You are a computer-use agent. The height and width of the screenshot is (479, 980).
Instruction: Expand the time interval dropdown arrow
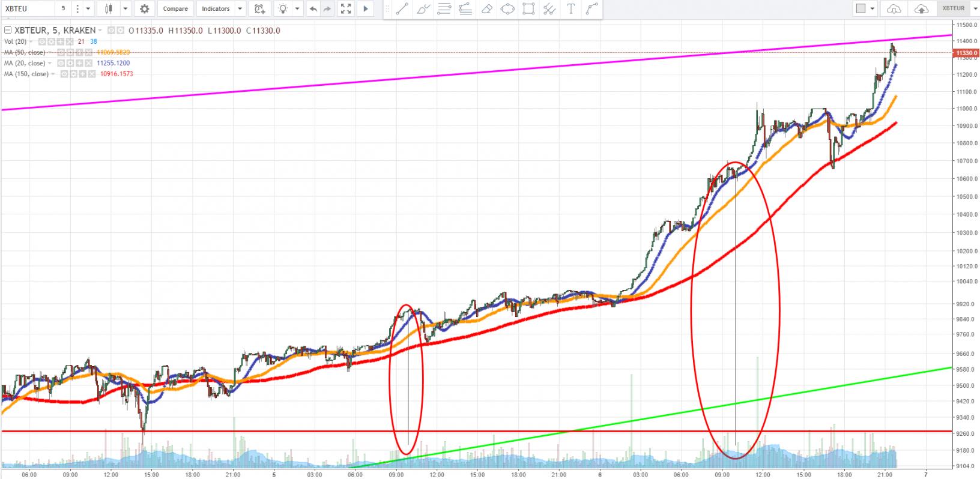(x=89, y=8)
